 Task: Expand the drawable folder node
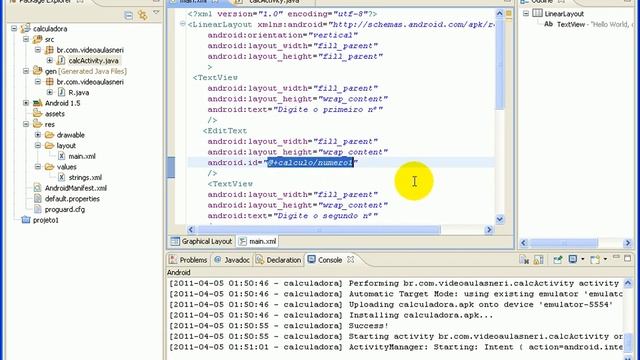[38, 135]
